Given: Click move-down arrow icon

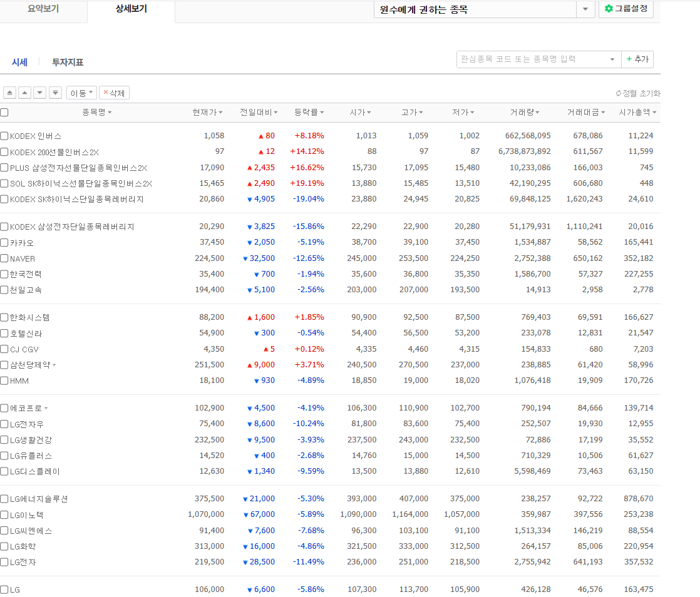Looking at the screenshot, I should click(x=40, y=93).
